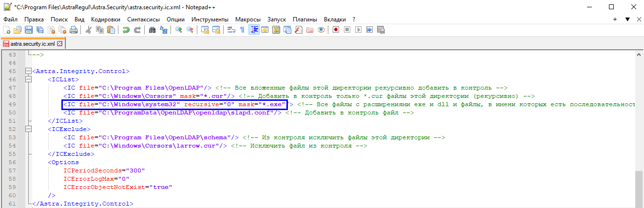Collapse the Astra.Integrity.Control node on line 45
Viewport: 644px width, 208px height.
[29, 71]
